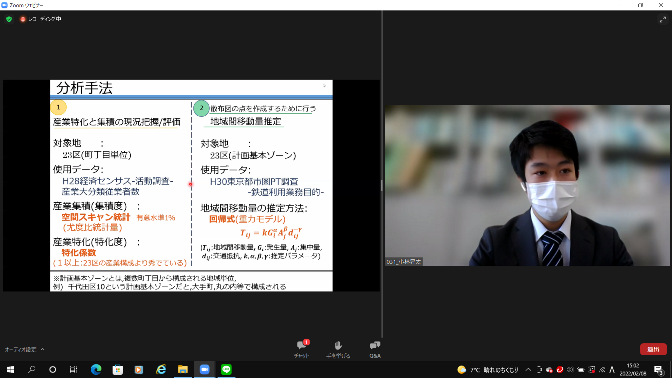The width and height of the screenshot is (672, 378).
Task: Open File Explorer from the taskbar
Action: [x=183, y=369]
